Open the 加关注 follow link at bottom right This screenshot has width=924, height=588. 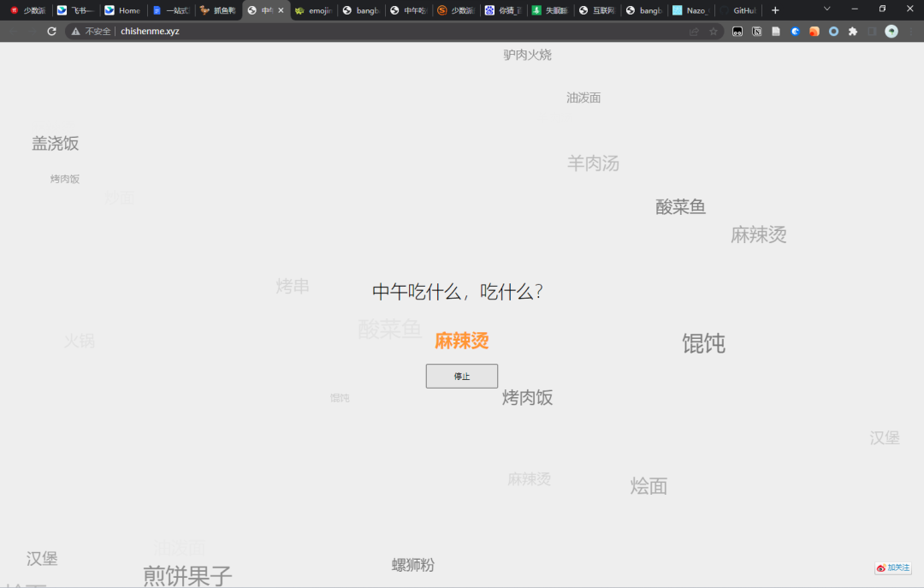pos(892,567)
